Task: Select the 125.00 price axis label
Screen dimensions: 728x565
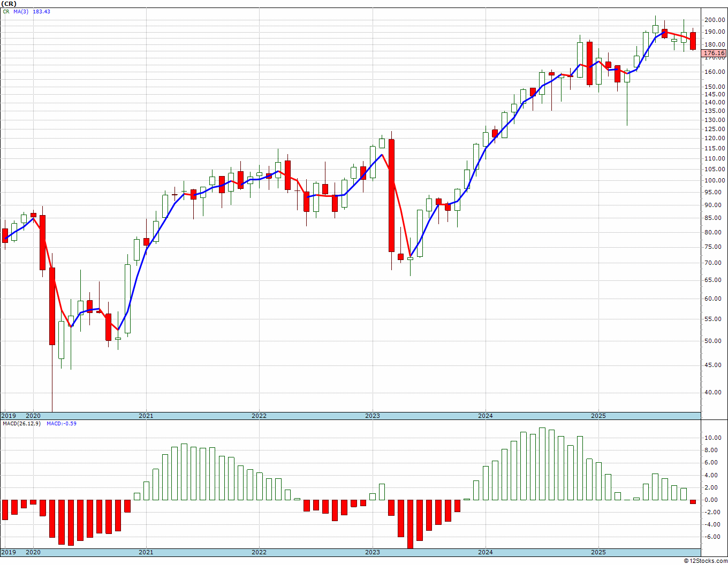Action: pos(715,129)
